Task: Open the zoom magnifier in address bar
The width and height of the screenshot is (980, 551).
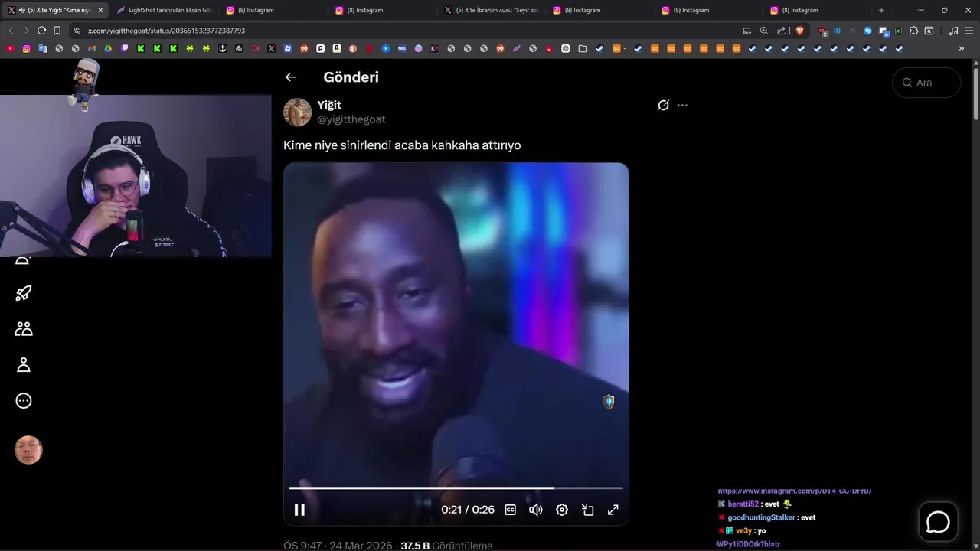Action: click(764, 31)
